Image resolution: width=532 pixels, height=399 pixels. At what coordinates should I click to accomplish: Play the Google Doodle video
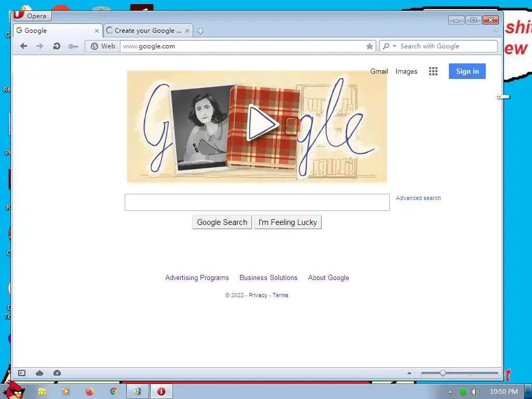click(x=262, y=123)
